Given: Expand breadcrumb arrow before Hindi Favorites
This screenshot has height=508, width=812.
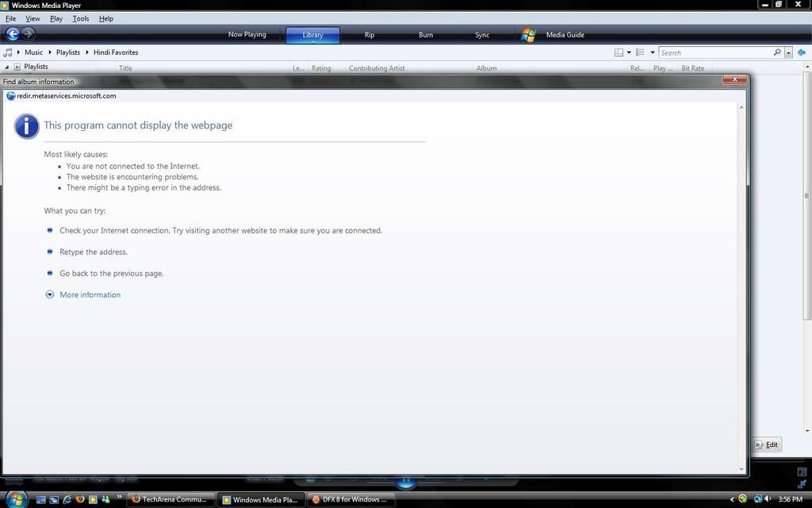Looking at the screenshot, I should (x=87, y=52).
